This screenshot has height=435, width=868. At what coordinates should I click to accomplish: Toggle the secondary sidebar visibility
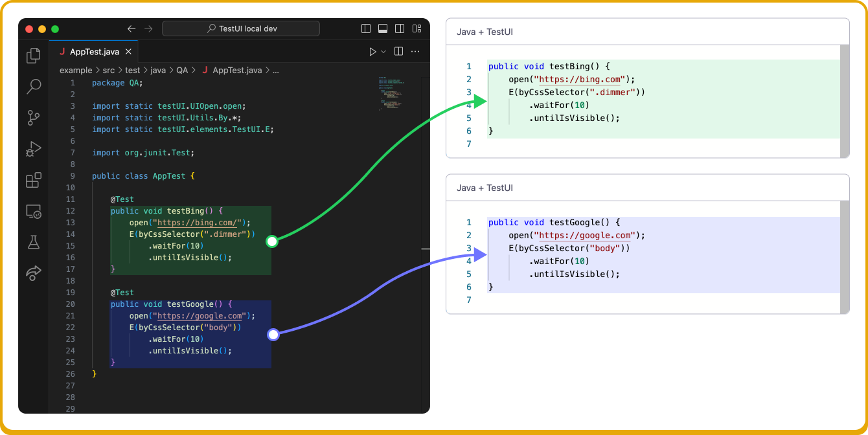(x=400, y=28)
